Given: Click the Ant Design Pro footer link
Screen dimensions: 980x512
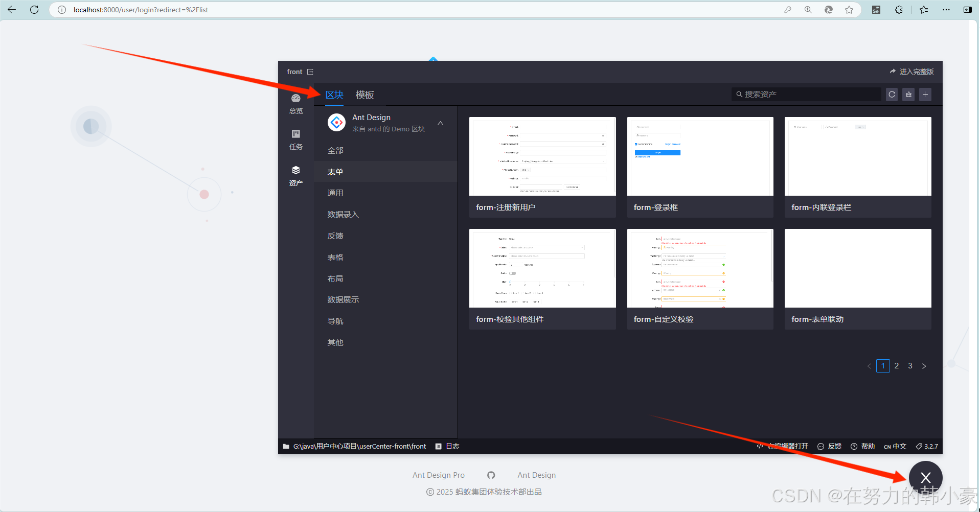Looking at the screenshot, I should point(438,475).
